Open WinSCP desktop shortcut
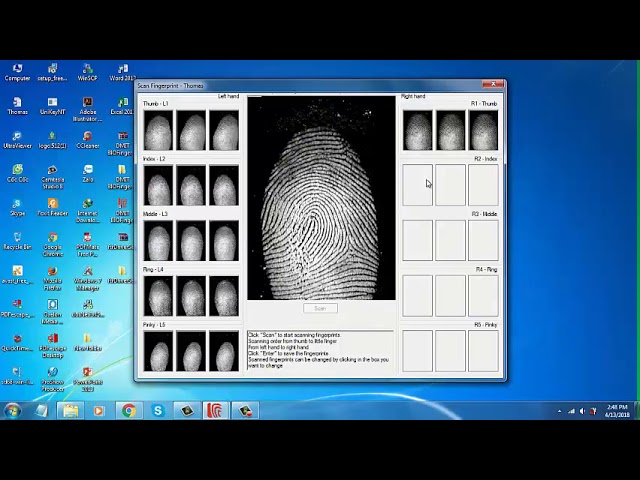640x480 pixels. [x=87, y=72]
